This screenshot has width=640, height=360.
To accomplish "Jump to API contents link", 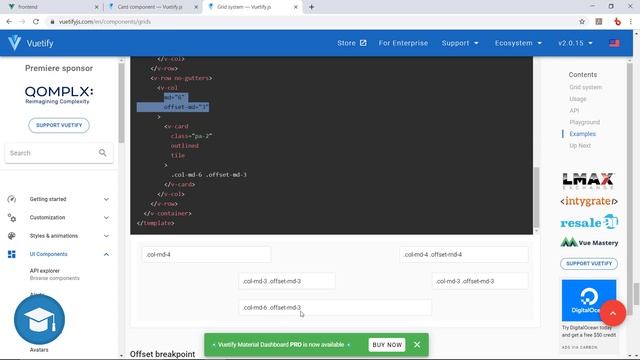I will pyautogui.click(x=574, y=111).
